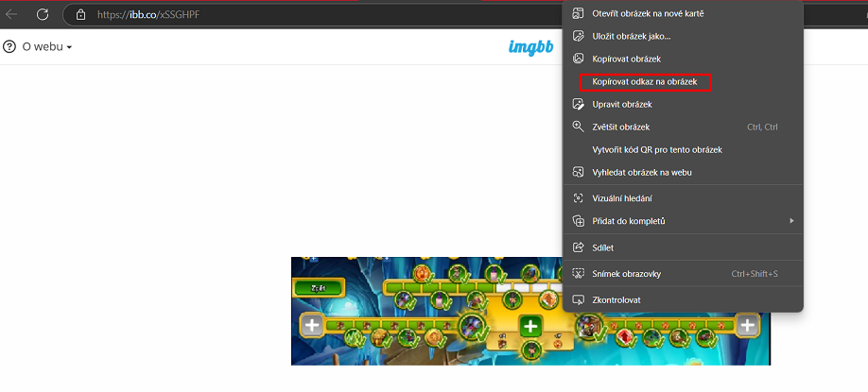Expand the O webu dropdown
Screen dimensions: 868x392
pyautogui.click(x=47, y=47)
